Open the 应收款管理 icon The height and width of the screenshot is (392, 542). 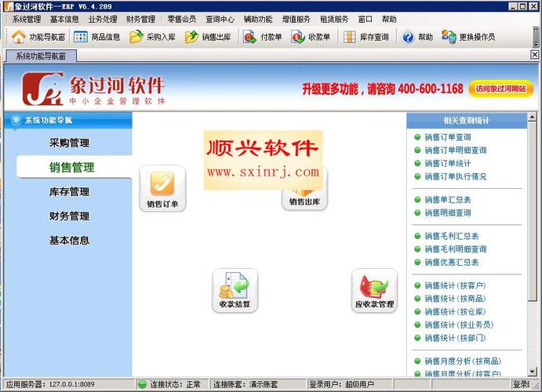374,290
